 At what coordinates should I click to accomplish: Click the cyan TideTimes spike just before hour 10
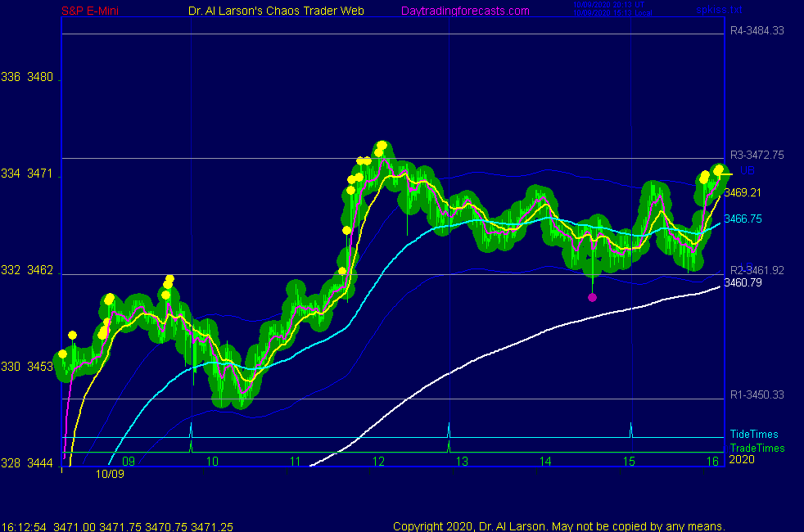click(192, 430)
